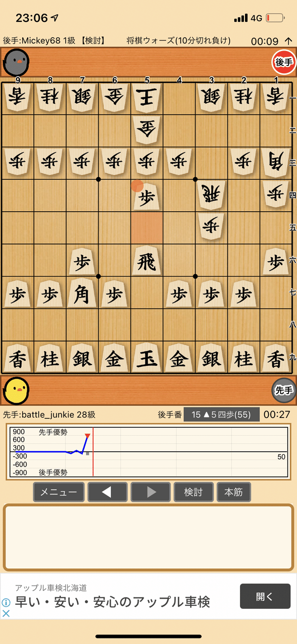Open the ad info icon

[x=6, y=603]
